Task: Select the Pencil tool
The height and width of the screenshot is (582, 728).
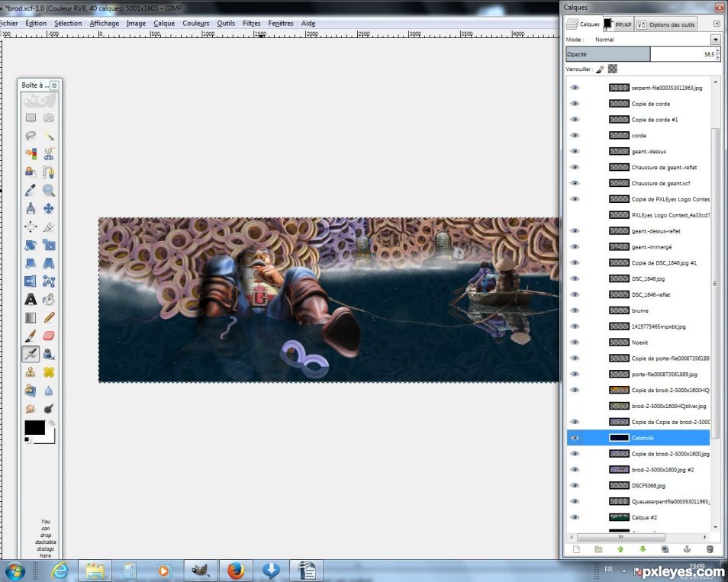Action: (49, 317)
